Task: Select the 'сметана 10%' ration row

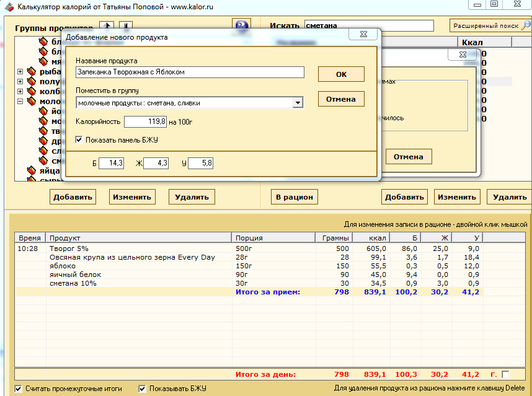Action: pos(249,283)
